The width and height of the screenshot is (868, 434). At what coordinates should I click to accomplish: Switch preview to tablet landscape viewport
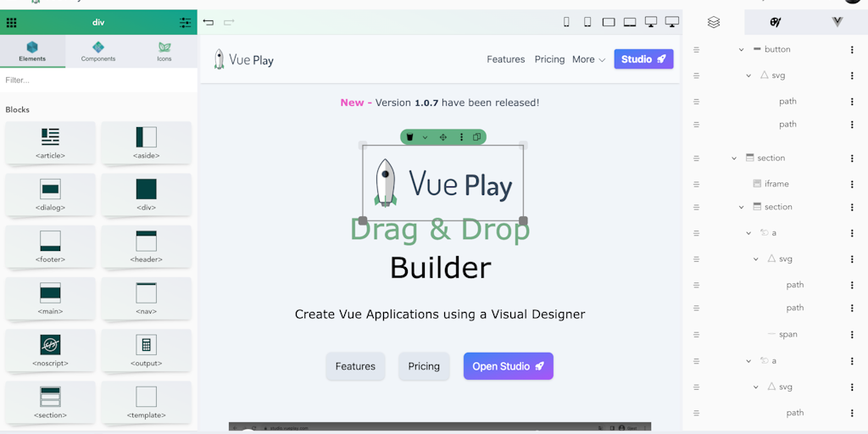[609, 22]
